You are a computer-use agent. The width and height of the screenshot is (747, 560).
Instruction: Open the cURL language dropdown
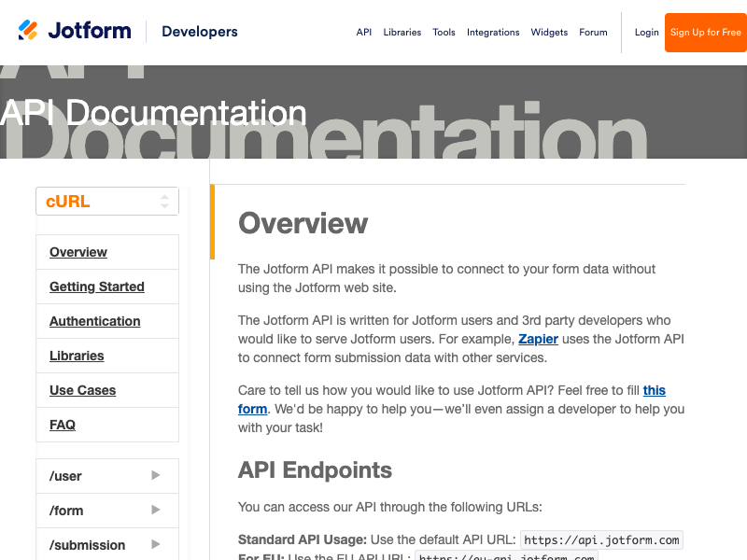(x=107, y=202)
